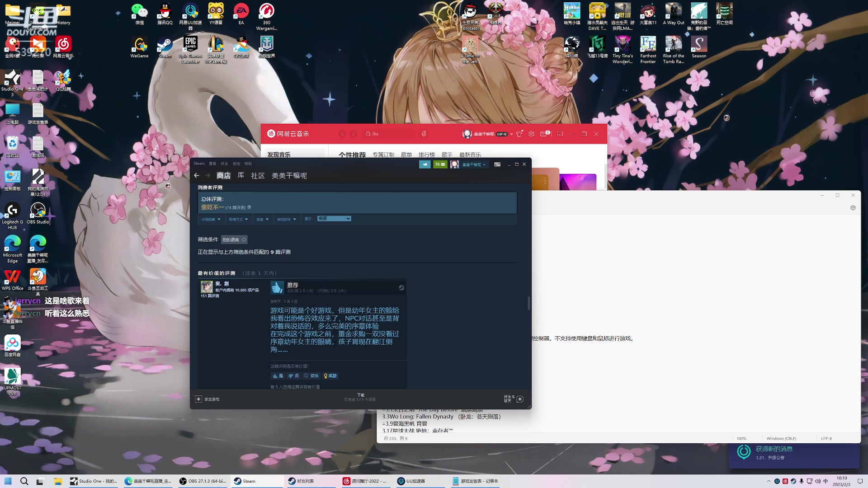
Task: Open 发现音乐 in NetEase sidebar
Action: [x=279, y=155]
